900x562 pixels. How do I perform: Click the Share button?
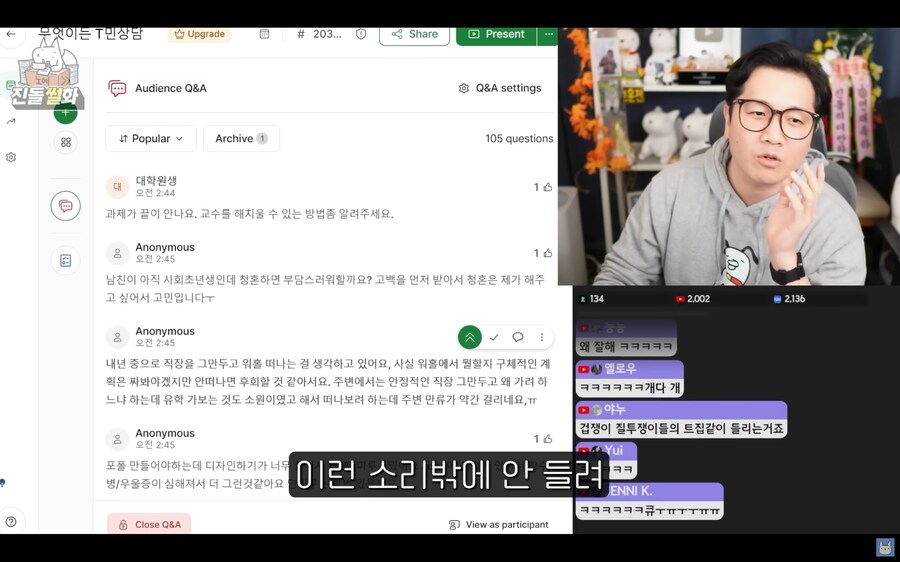pyautogui.click(x=414, y=34)
